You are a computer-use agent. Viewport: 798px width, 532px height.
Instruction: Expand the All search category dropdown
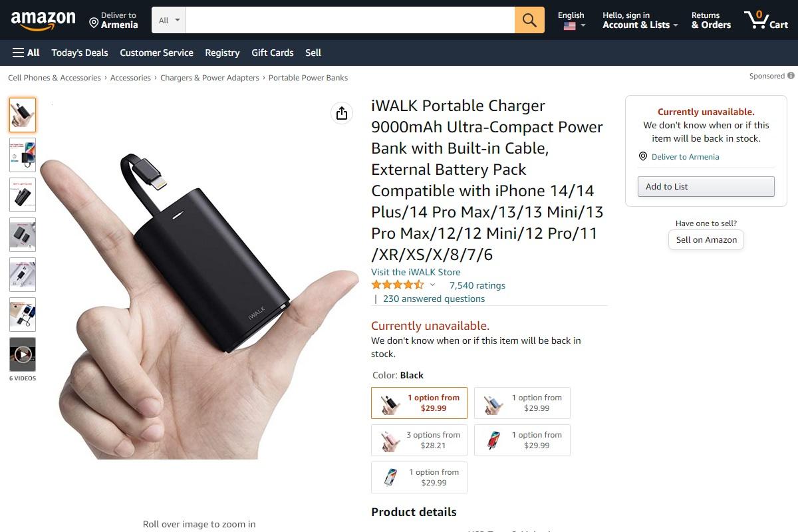(169, 20)
